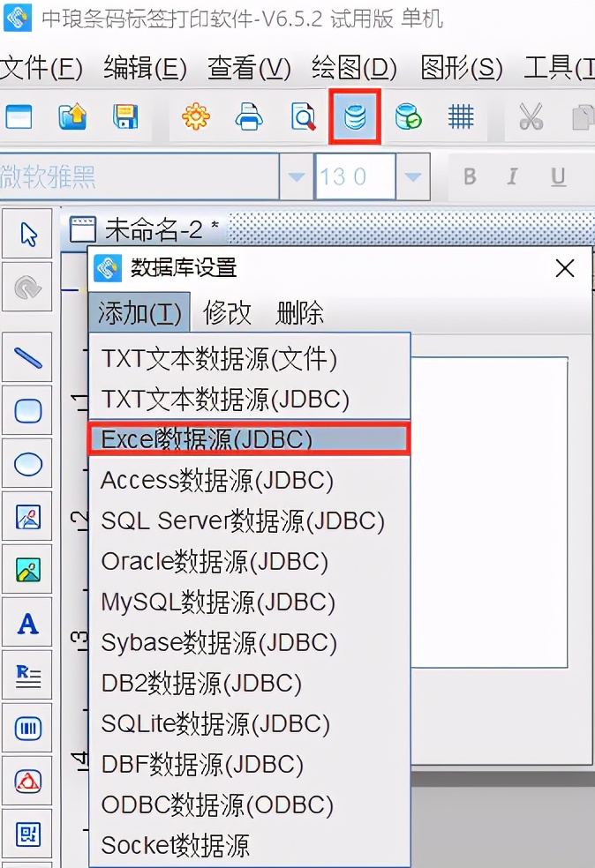
Task: Choose MySQL数据源(JDBC) option
Action: pyautogui.click(x=249, y=602)
